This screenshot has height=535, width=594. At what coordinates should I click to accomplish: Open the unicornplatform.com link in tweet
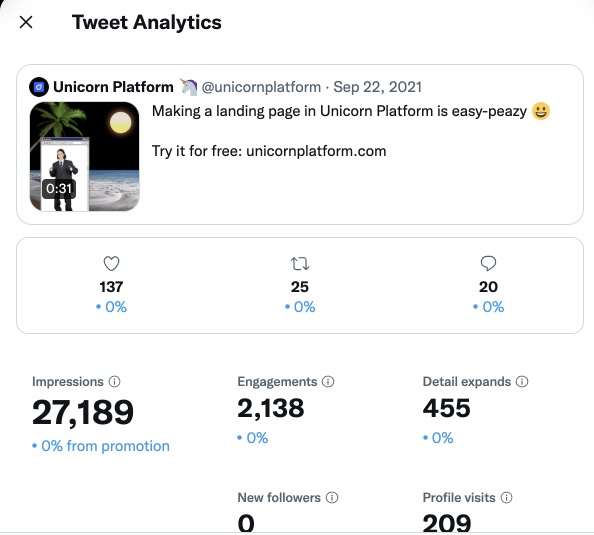tap(316, 151)
